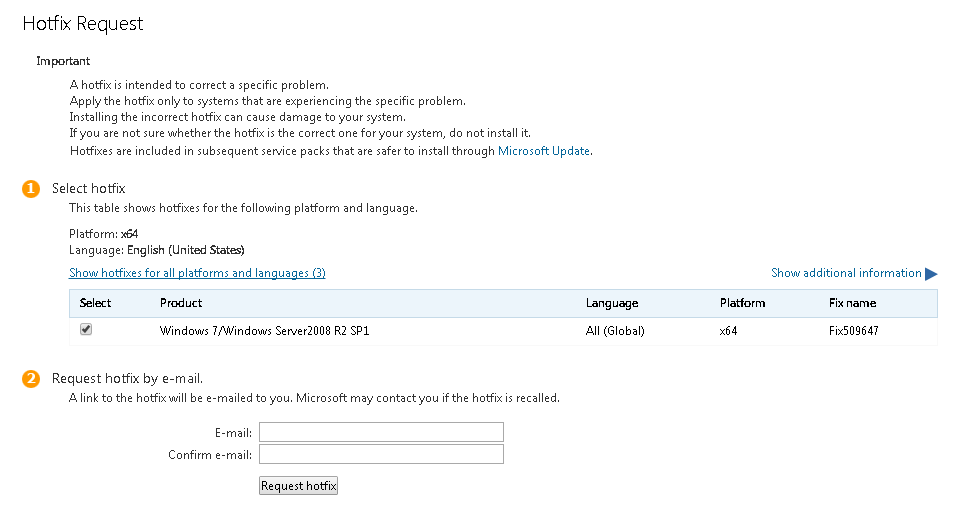Click the Request hotfix button

click(298, 486)
